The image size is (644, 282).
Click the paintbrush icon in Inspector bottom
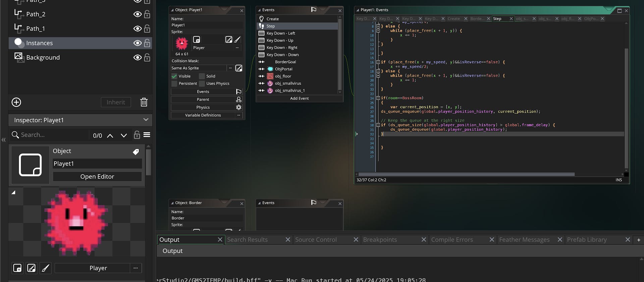click(x=45, y=268)
